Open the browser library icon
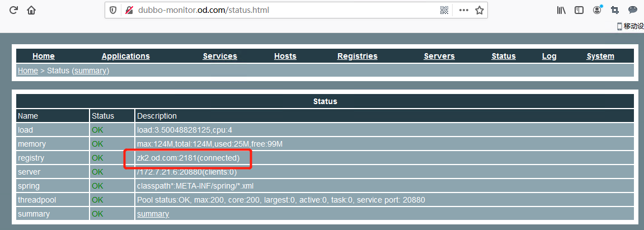 (x=562, y=10)
